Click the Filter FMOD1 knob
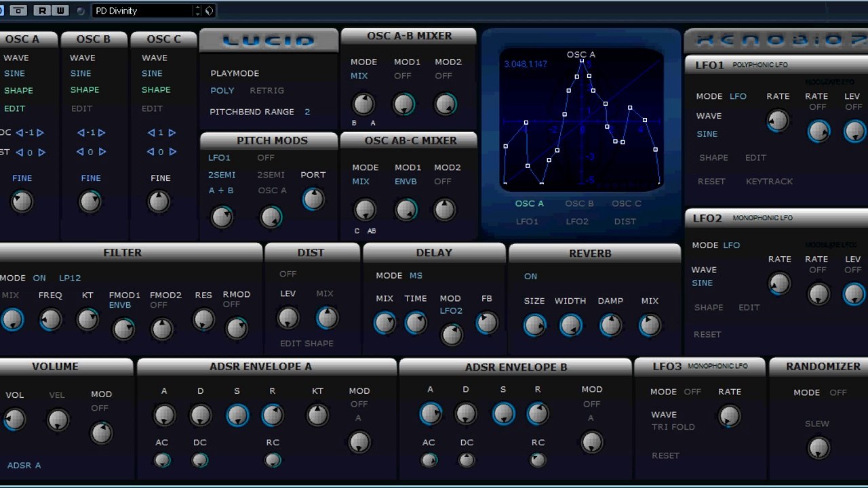This screenshot has height=488, width=868. click(123, 329)
